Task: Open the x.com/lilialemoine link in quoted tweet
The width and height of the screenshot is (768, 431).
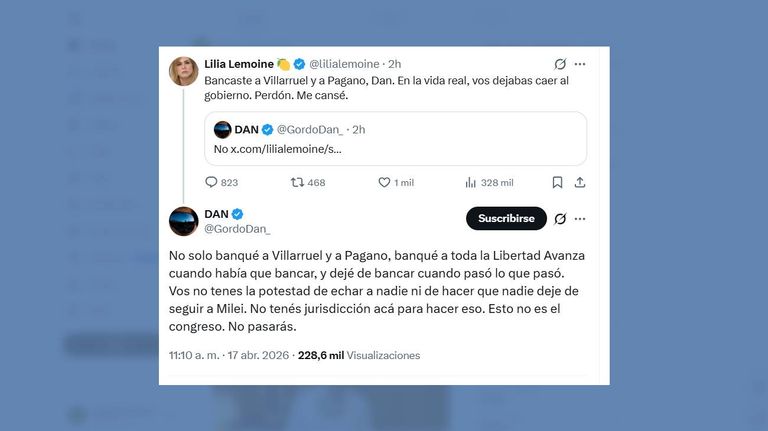Action: click(286, 149)
